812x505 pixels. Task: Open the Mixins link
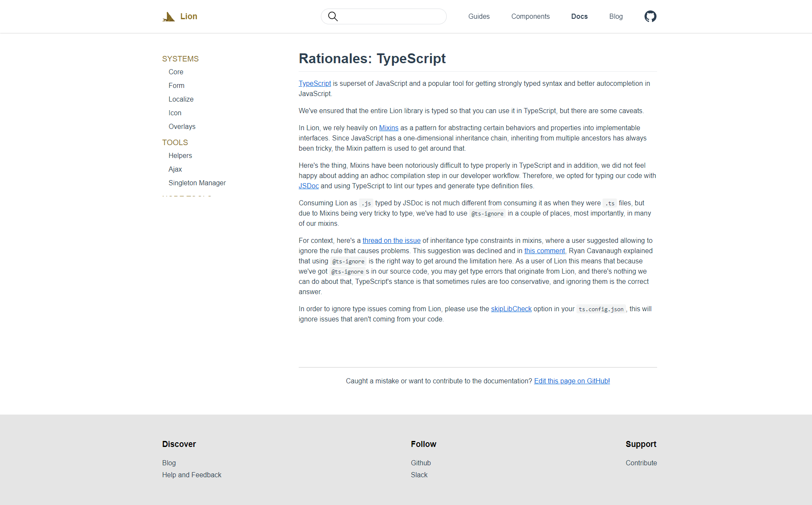click(x=388, y=128)
